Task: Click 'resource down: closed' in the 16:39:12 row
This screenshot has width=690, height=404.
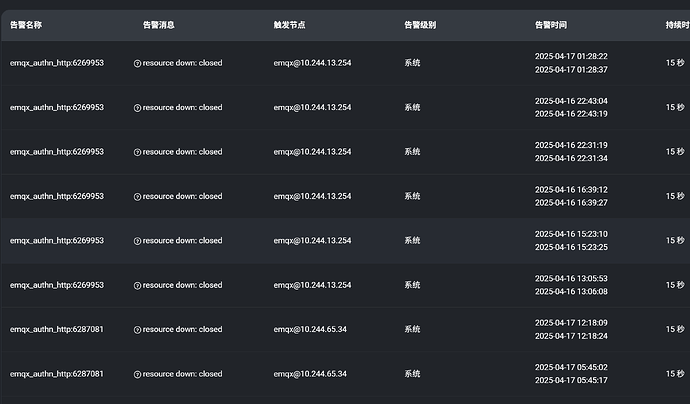Action: pos(183,196)
